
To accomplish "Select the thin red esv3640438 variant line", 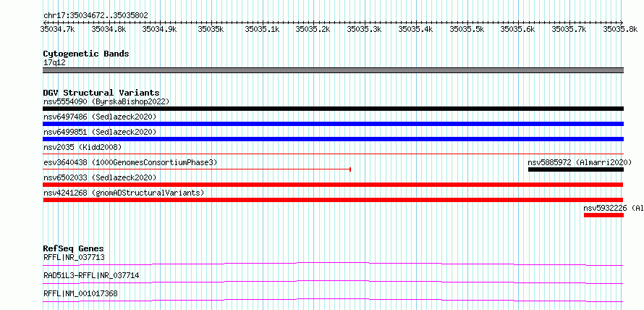I will coord(197,169).
